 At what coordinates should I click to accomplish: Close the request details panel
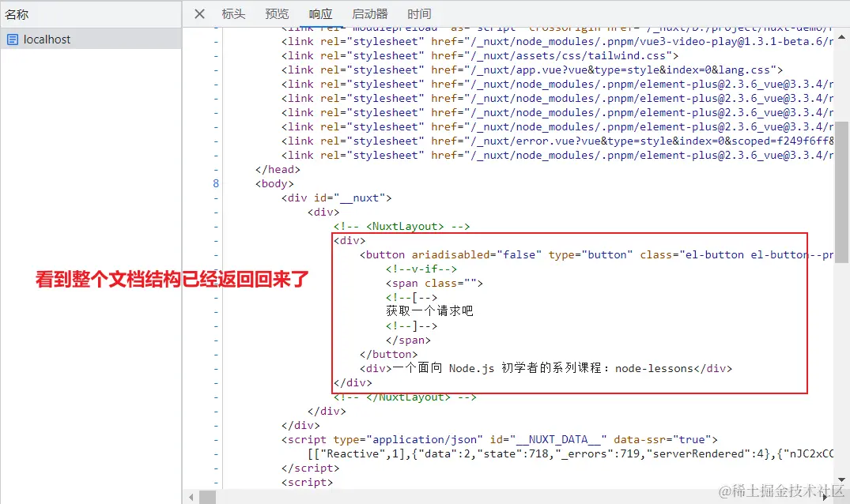(x=199, y=14)
